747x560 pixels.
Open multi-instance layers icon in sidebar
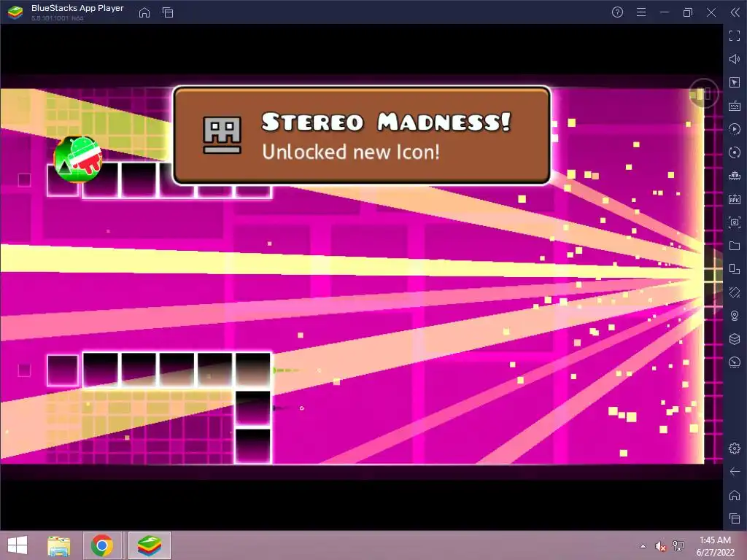click(x=735, y=339)
